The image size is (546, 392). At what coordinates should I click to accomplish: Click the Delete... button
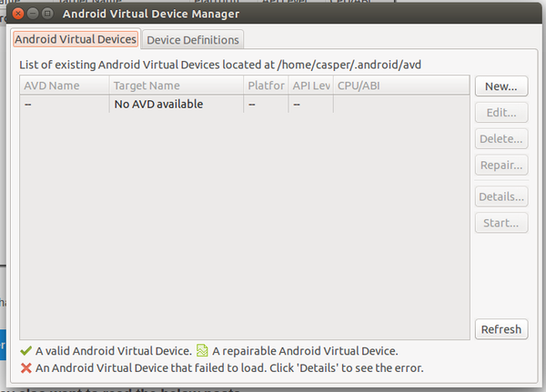501,138
